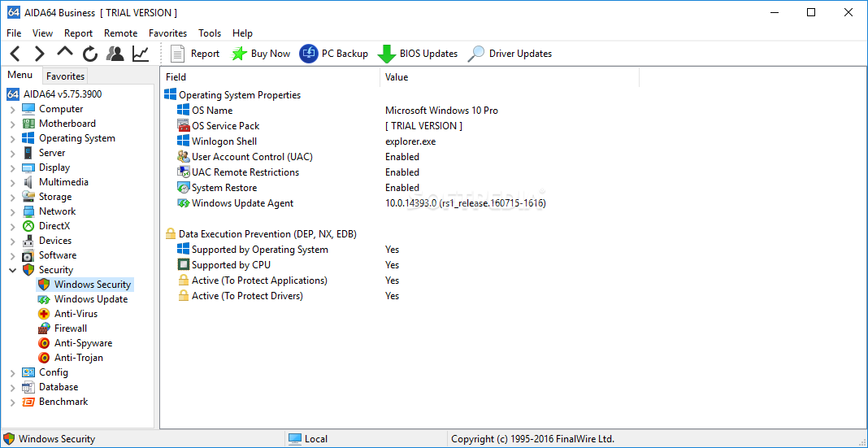868x448 pixels.
Task: Click the Firewall brick wall icon
Action: coord(44,328)
